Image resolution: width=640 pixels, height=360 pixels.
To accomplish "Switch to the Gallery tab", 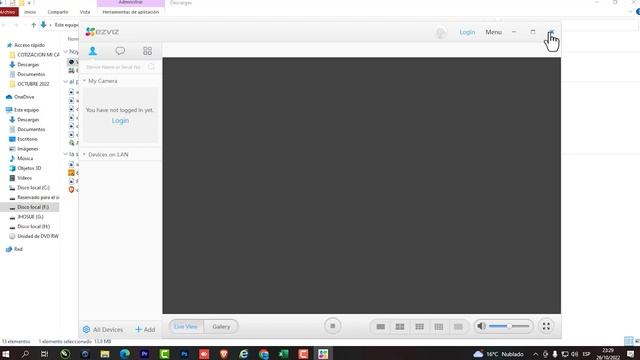I will [221, 327].
